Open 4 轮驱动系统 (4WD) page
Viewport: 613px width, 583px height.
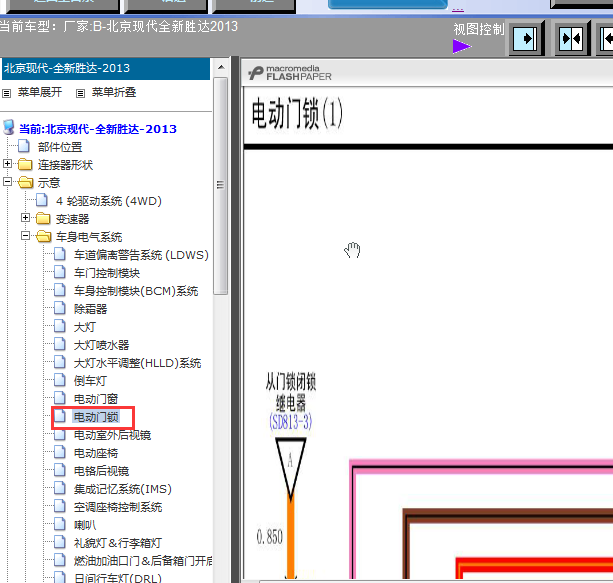(109, 201)
